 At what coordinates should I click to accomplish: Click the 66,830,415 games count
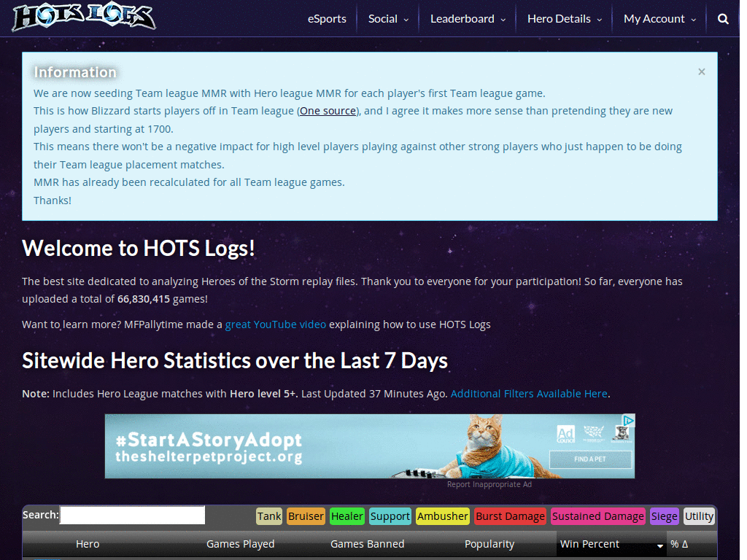coord(144,299)
